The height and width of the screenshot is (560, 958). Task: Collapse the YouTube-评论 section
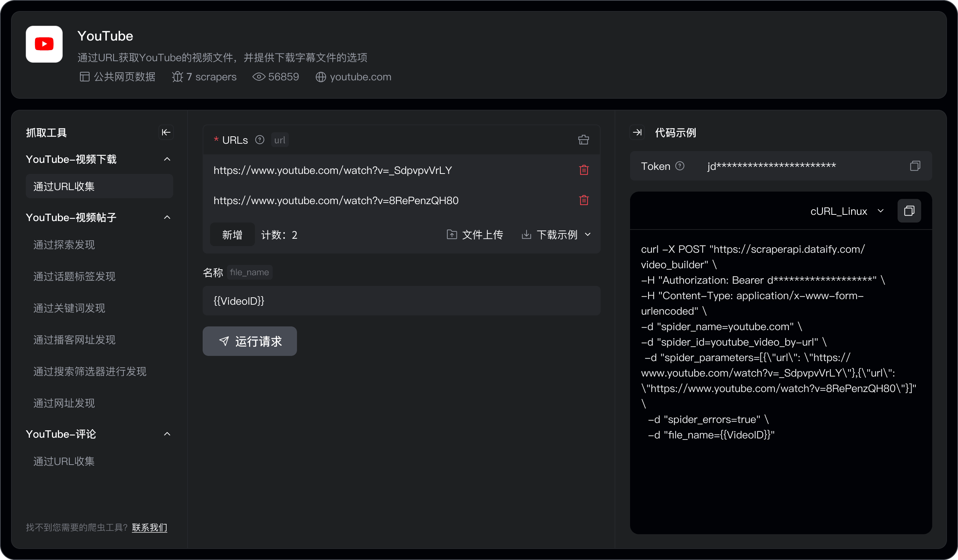(167, 434)
